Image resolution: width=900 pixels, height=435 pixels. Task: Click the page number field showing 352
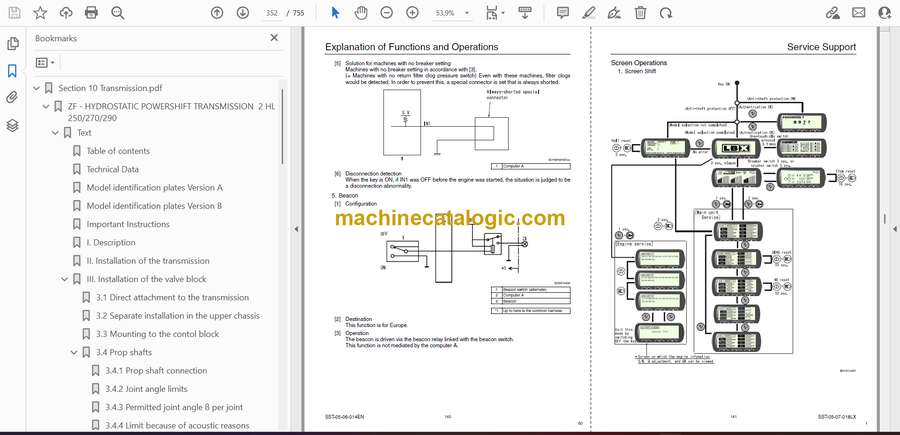point(272,13)
